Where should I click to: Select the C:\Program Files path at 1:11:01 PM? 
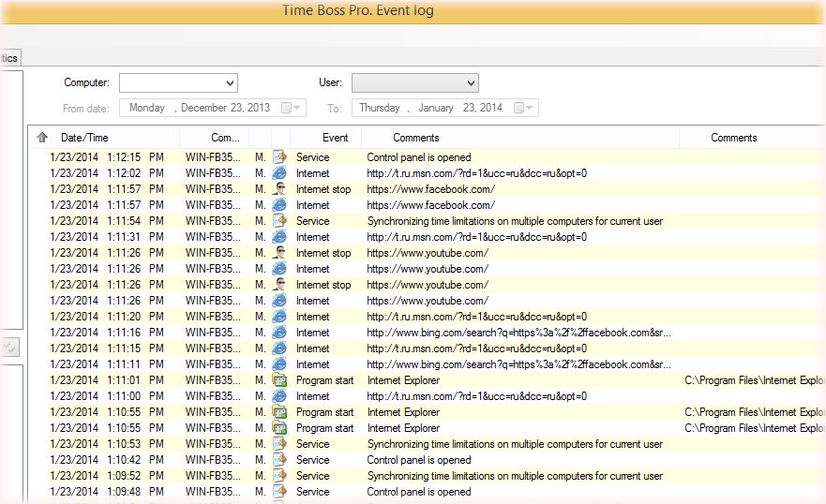click(x=755, y=380)
